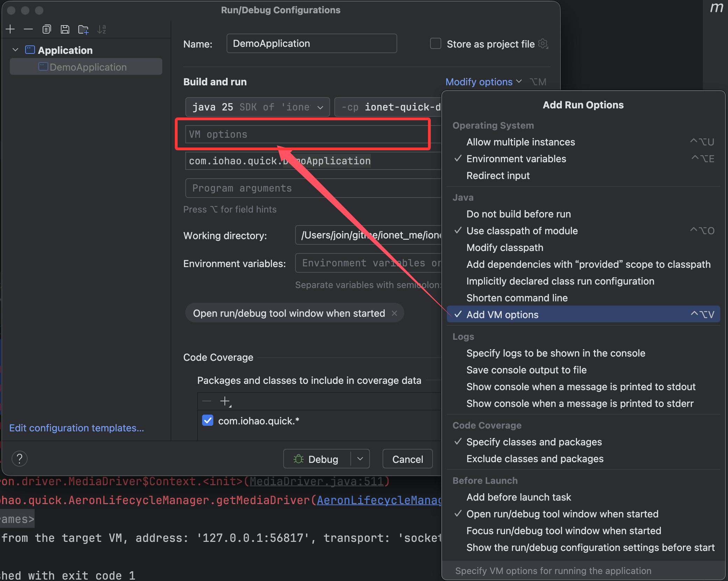Click the Add New Configuration plus icon
This screenshot has width=728, height=581.
click(10, 29)
